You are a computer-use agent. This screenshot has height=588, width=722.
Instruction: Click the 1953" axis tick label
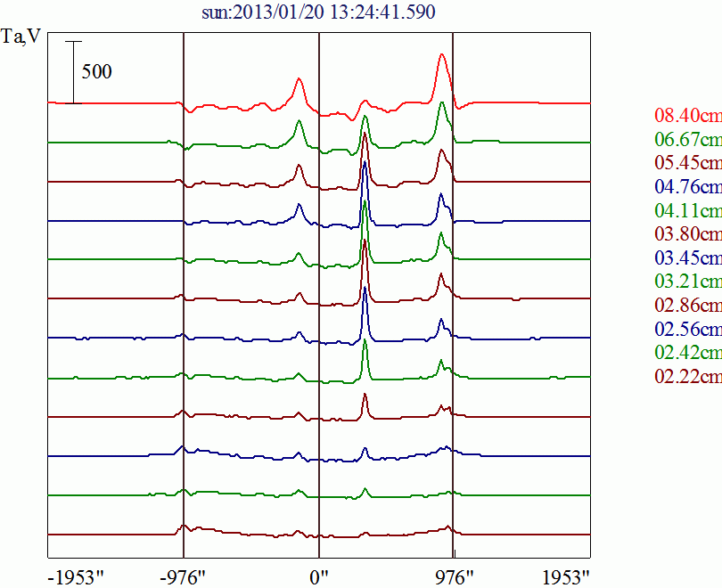566,578
